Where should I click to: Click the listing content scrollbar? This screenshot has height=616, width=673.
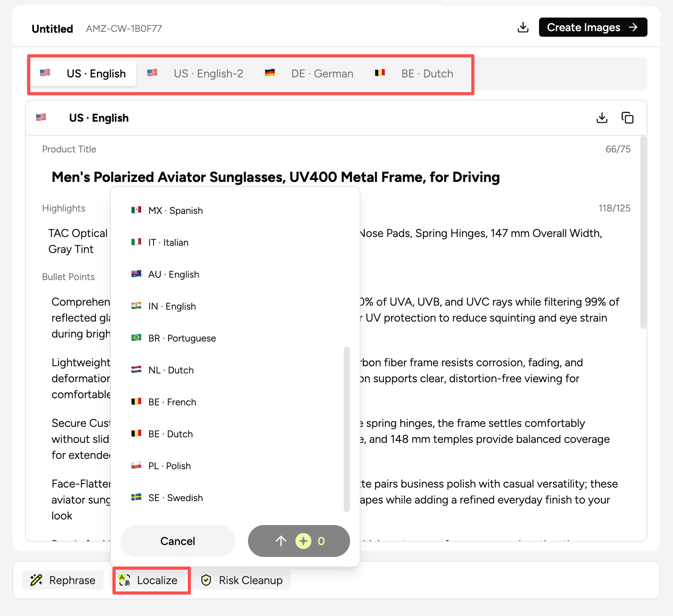643,232
